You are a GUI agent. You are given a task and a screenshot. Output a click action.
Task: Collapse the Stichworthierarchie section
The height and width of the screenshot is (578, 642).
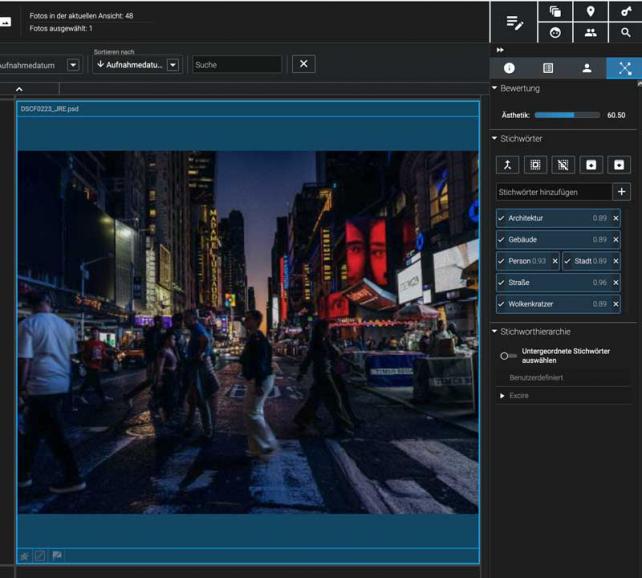[494, 331]
